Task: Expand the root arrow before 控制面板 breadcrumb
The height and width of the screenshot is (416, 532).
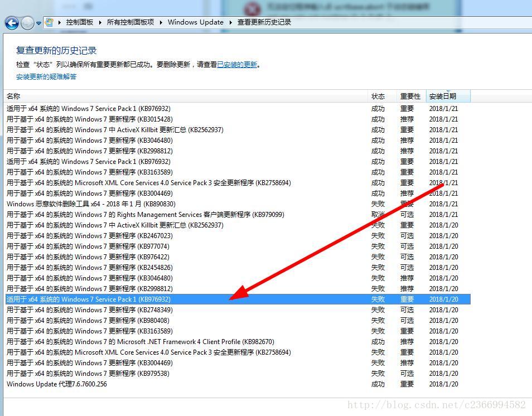Action: tap(60, 22)
